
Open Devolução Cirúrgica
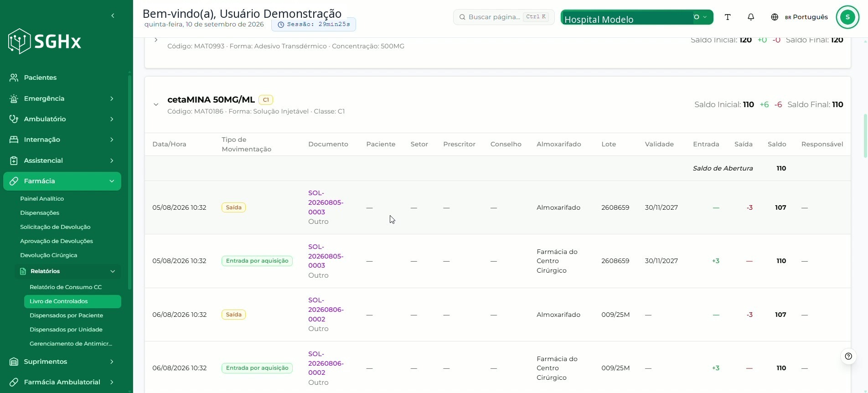[49, 255]
